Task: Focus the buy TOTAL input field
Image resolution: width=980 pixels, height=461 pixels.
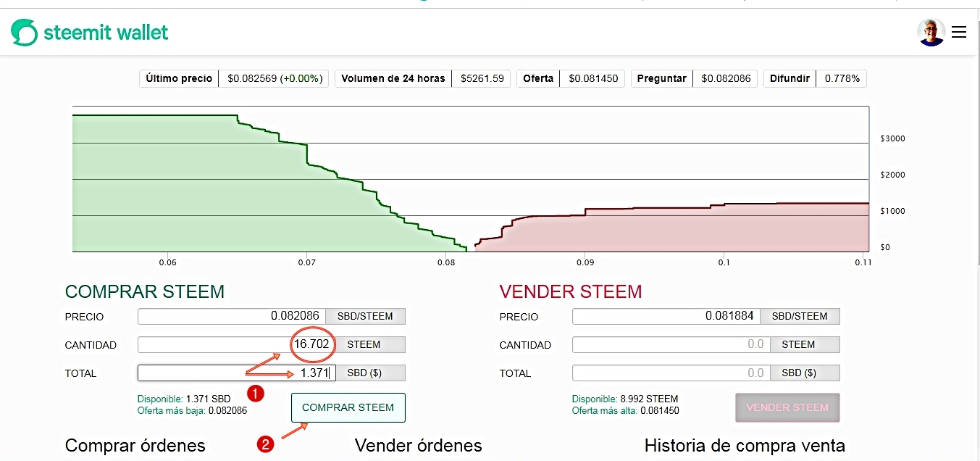Action: [236, 373]
